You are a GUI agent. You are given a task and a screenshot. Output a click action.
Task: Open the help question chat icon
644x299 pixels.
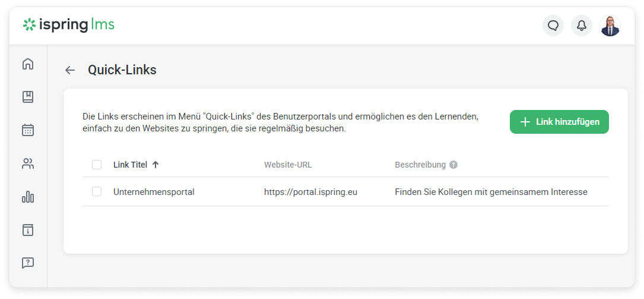(28, 263)
